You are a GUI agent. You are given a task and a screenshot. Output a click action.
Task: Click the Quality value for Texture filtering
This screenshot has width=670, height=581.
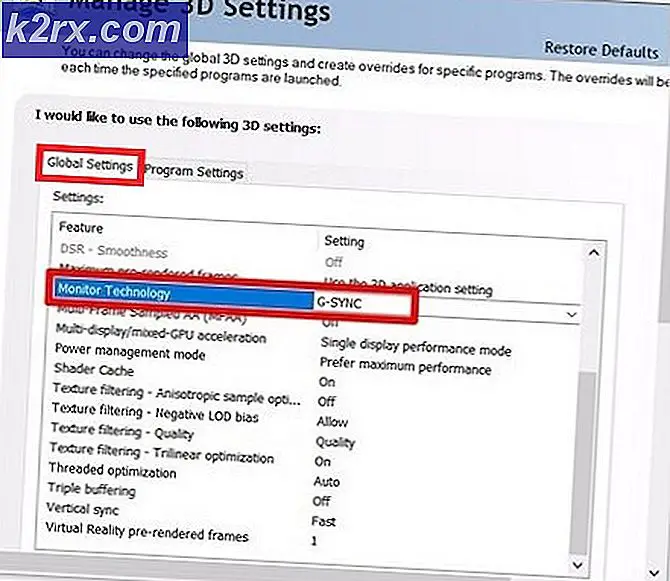[335, 442]
